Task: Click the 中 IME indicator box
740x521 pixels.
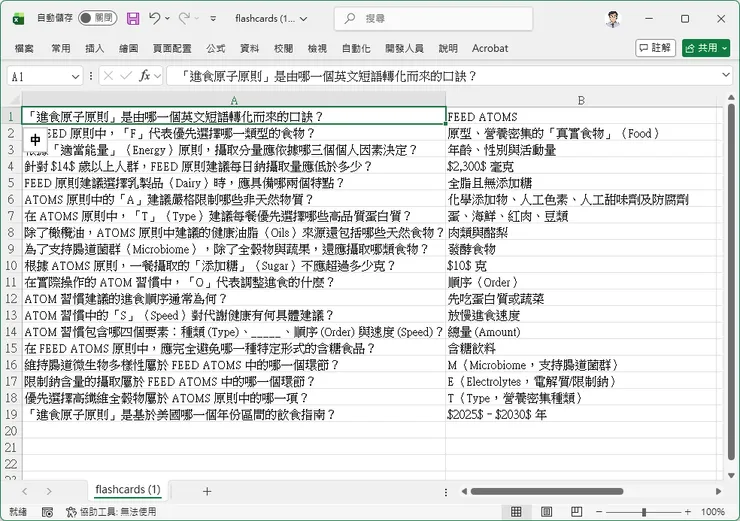Action: pyautogui.click(x=35, y=140)
